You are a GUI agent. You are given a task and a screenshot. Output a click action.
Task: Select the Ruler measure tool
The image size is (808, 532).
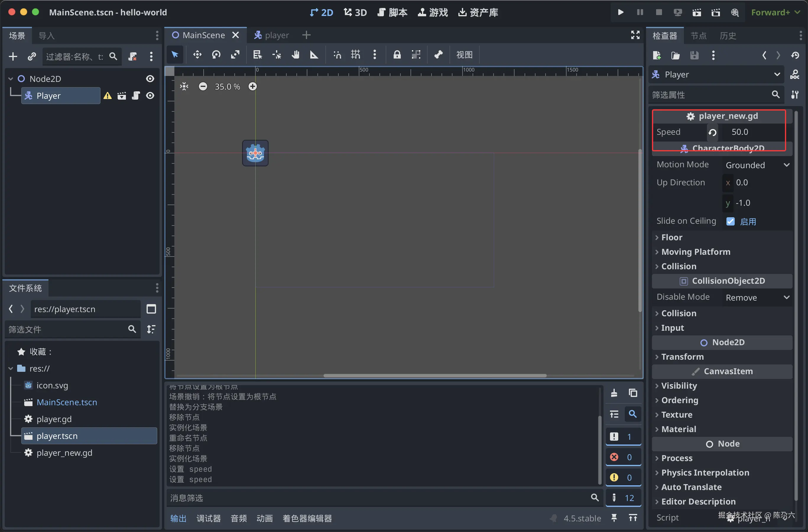click(314, 55)
